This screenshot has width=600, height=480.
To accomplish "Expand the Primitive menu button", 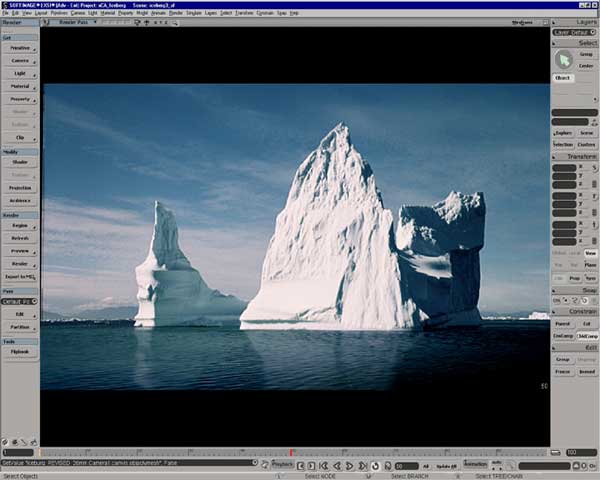I will point(20,48).
